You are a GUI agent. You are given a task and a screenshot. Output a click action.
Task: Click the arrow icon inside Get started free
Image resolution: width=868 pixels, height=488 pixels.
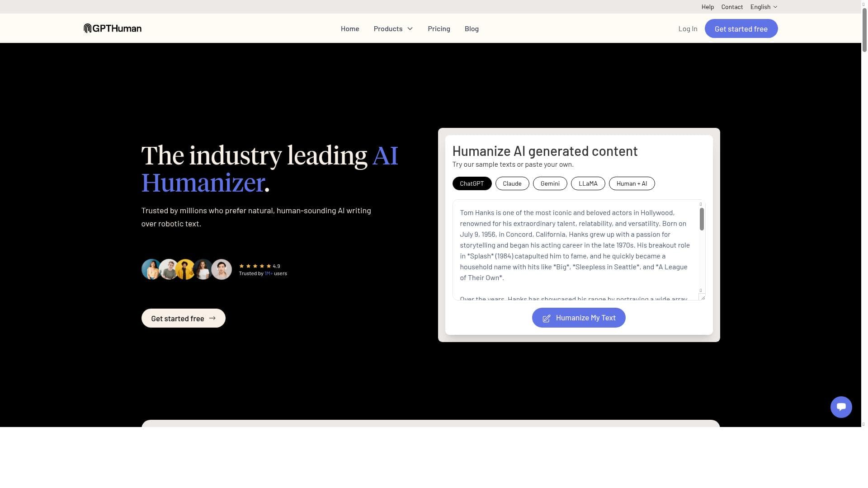pos(212,318)
